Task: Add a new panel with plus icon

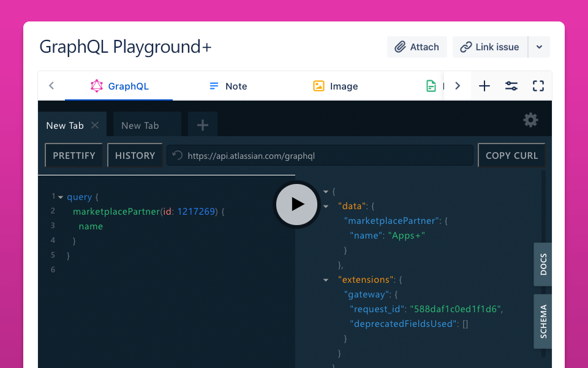Action: pyautogui.click(x=484, y=86)
